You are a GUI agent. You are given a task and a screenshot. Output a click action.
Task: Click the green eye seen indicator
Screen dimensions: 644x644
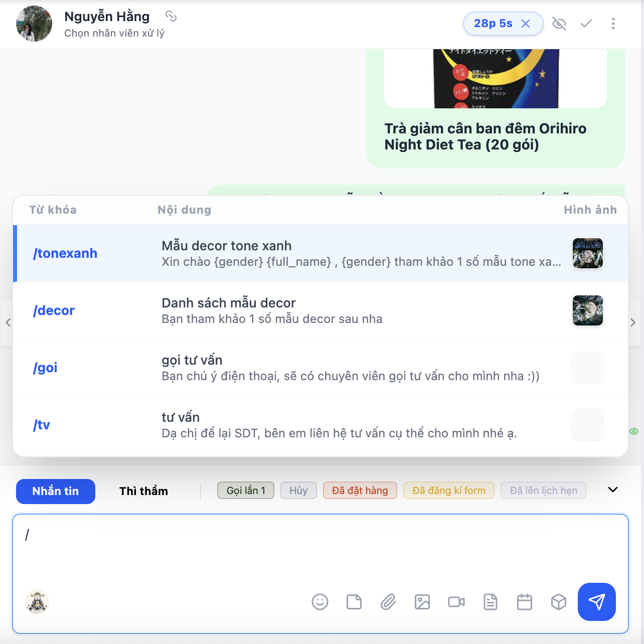coord(634,431)
